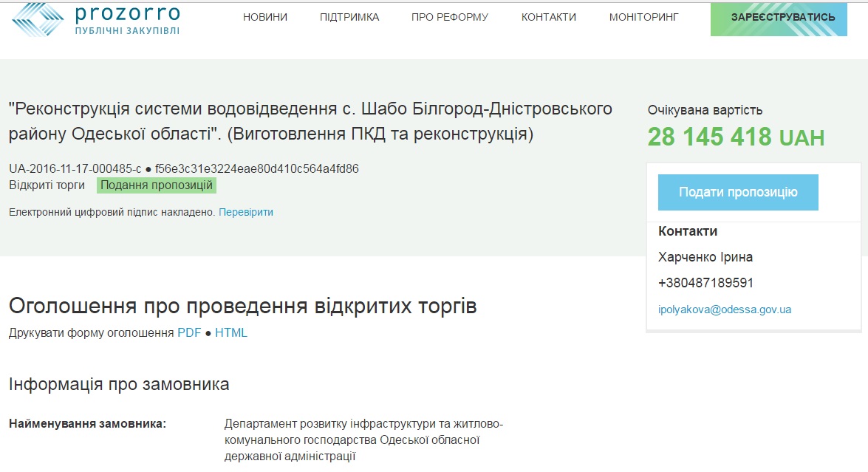
Task: Go to the ПІДТРИМКА page
Action: tap(349, 17)
